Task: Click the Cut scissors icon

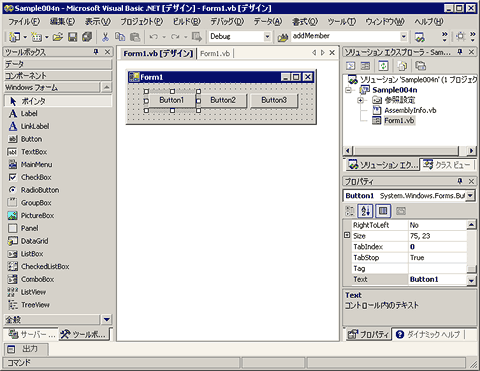Action: pyautogui.click(x=105, y=37)
